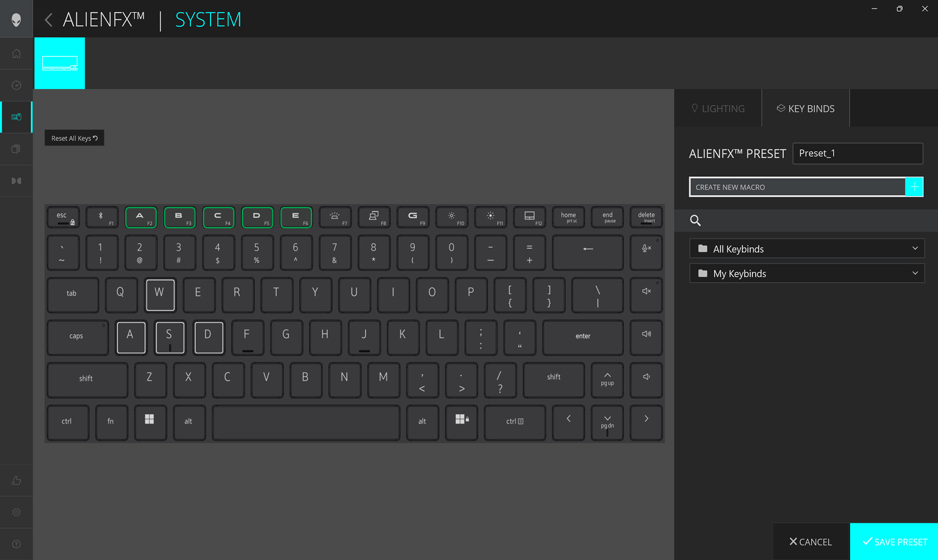Select the speaker mute key

tap(647, 295)
